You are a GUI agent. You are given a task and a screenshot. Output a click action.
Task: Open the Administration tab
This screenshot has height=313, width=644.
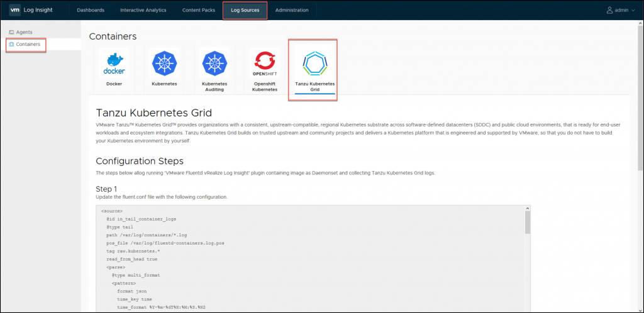[292, 10]
